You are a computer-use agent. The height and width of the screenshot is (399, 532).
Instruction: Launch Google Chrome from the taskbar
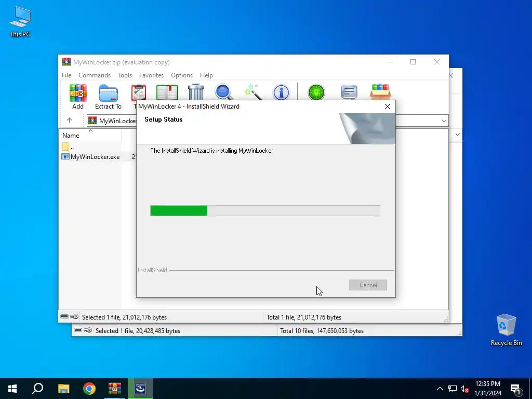coord(89,389)
